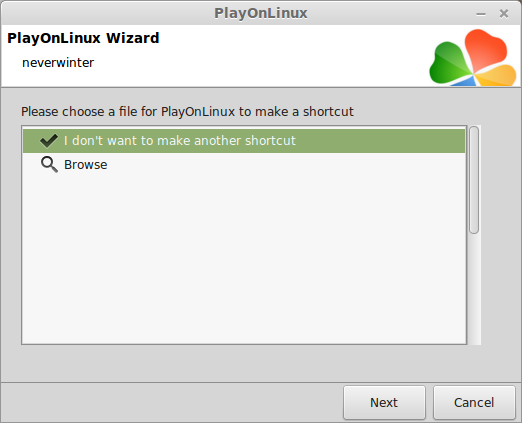Screen dimensions: 522x423
Task: Proceed with the Next button
Action: click(x=384, y=402)
